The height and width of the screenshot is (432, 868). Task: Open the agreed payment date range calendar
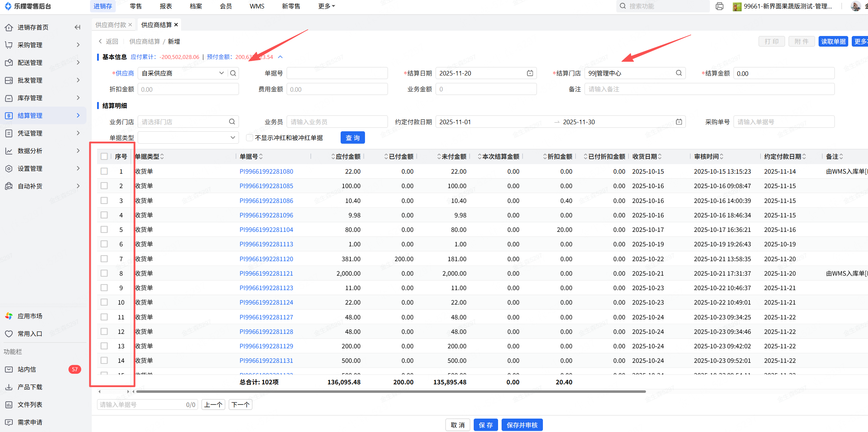(x=679, y=122)
